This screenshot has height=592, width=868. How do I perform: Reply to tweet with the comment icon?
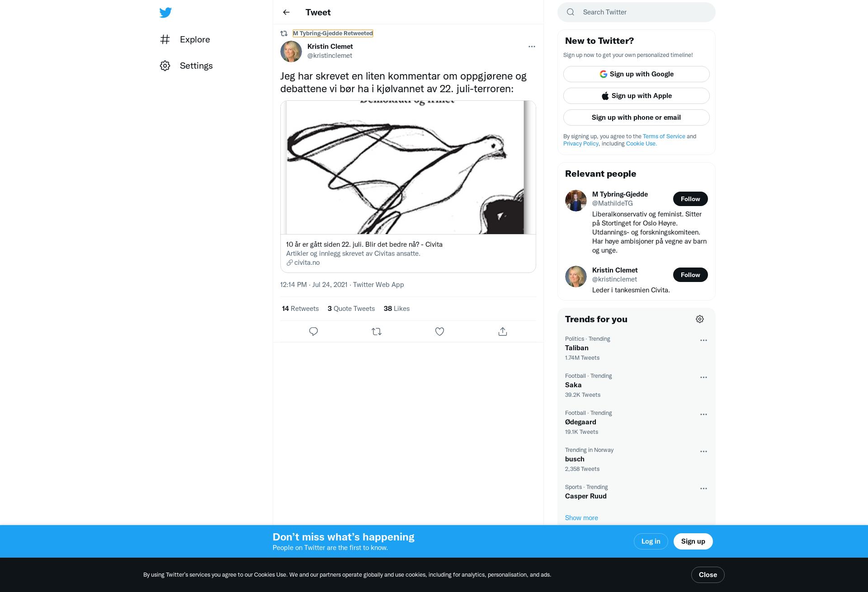click(x=313, y=332)
